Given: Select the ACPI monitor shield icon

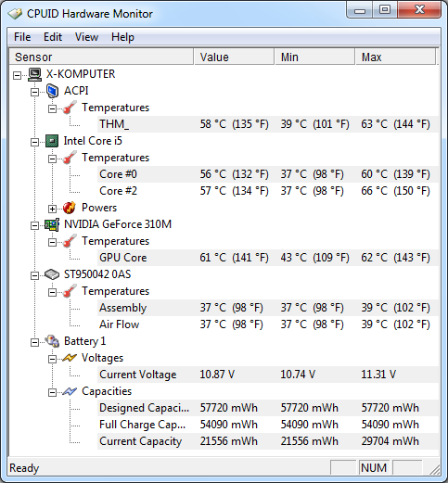Looking at the screenshot, I should pyautogui.click(x=52, y=91).
